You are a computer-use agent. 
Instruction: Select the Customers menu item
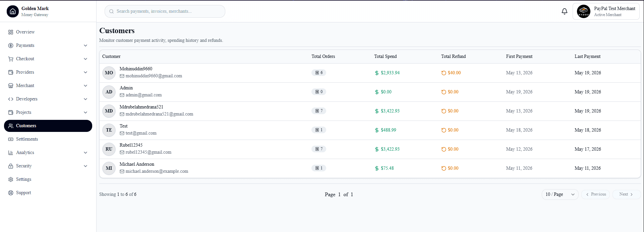point(48,126)
